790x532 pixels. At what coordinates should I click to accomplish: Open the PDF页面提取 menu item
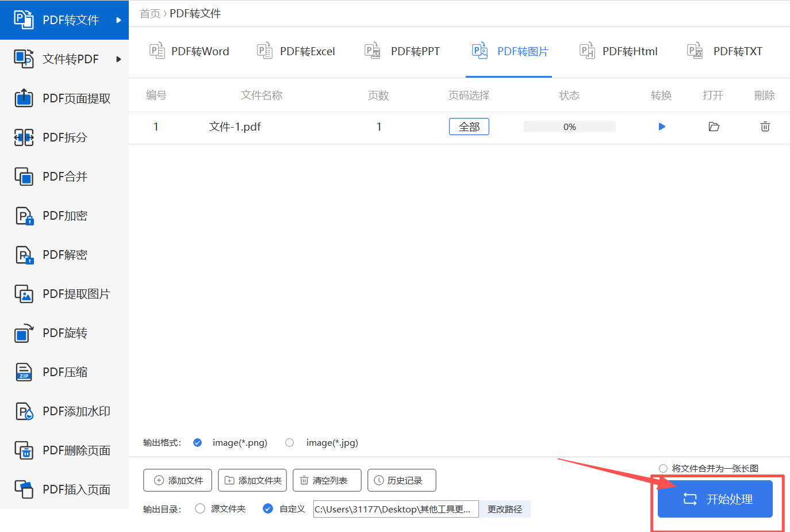64,98
